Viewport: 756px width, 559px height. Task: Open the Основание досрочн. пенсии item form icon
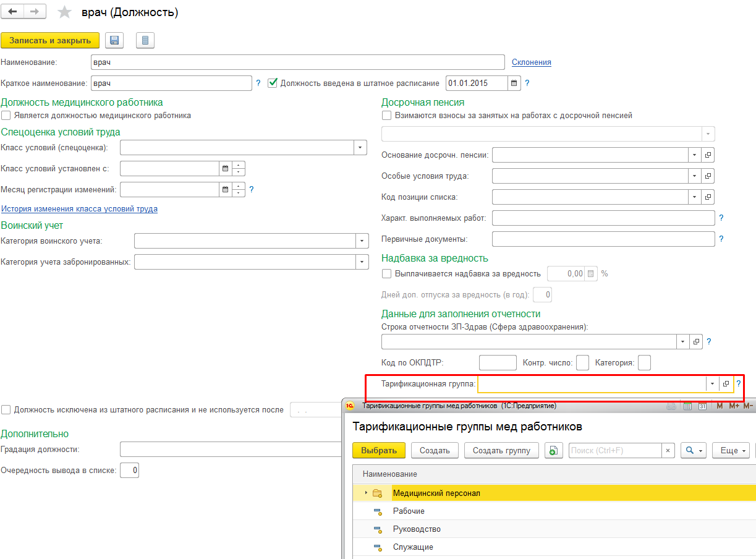pos(708,155)
